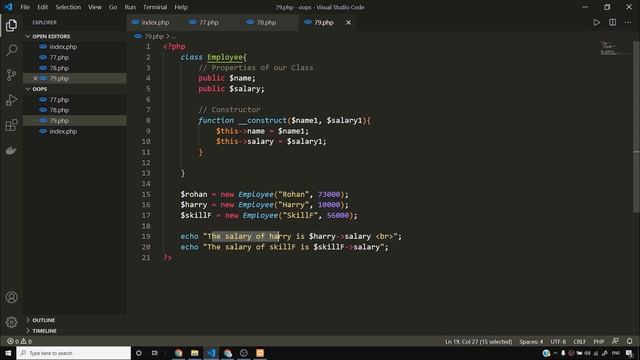Click Spaces: 4 indentation setting
640x360 pixels.
tap(531, 341)
